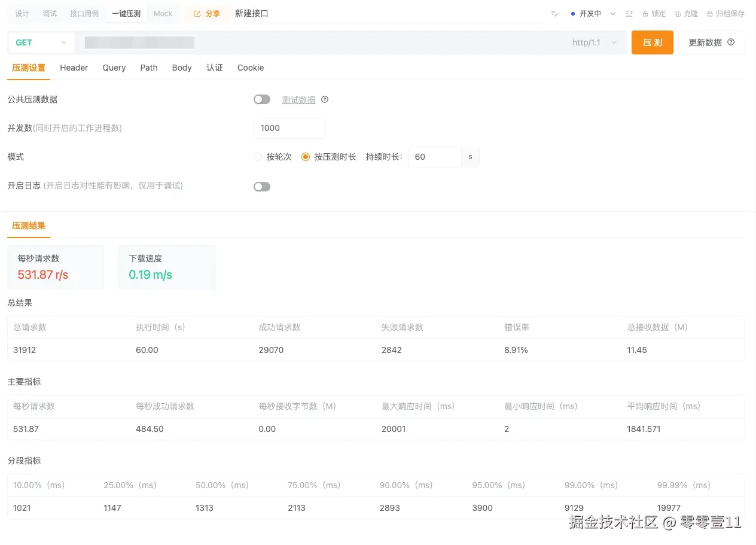Switch to the 一键压测 tab
Image resolution: width=756 pixels, height=545 pixels.
point(126,13)
